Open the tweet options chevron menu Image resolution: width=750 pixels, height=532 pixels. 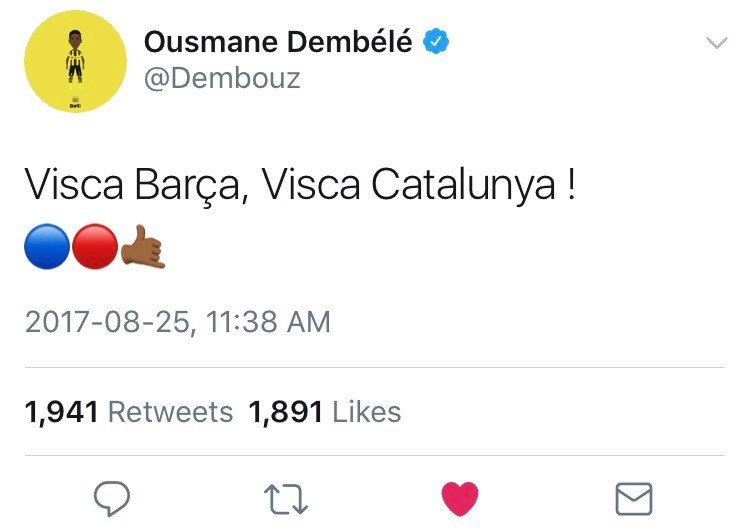point(717,43)
